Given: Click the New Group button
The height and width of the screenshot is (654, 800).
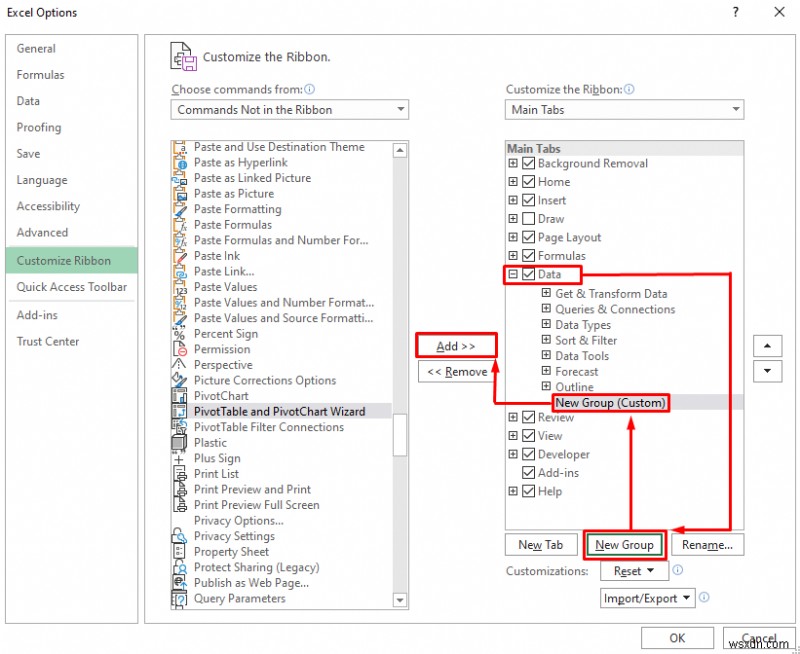Looking at the screenshot, I should point(624,545).
